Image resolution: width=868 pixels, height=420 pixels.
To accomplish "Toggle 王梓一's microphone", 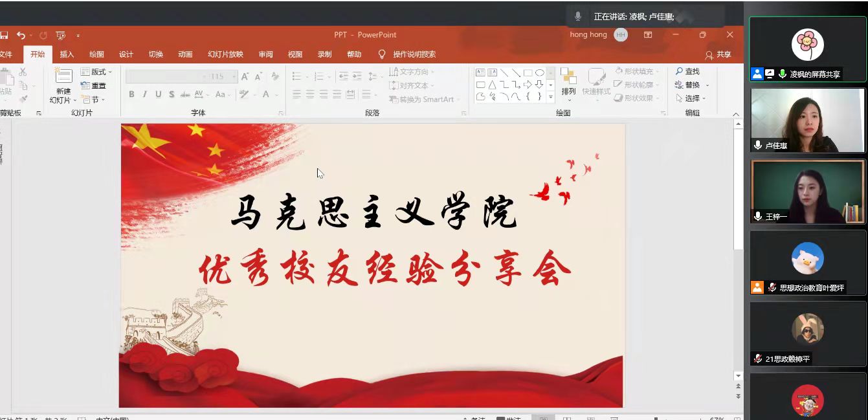I will pos(757,217).
